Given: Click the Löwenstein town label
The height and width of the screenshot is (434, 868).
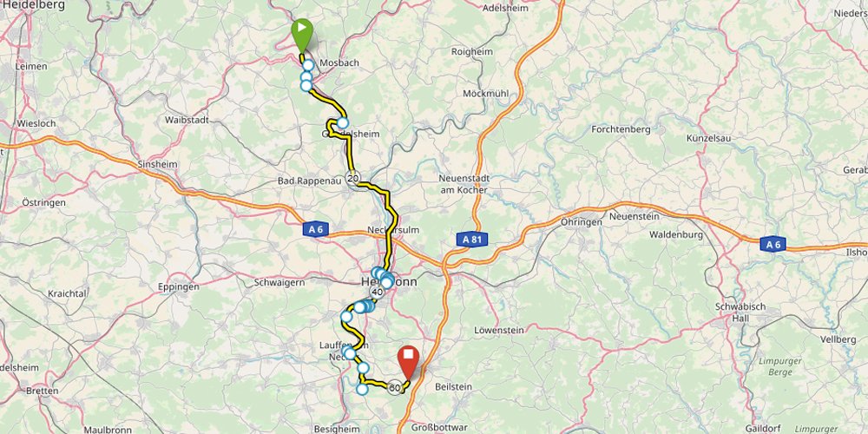Looking at the screenshot, I should pyautogui.click(x=499, y=331).
